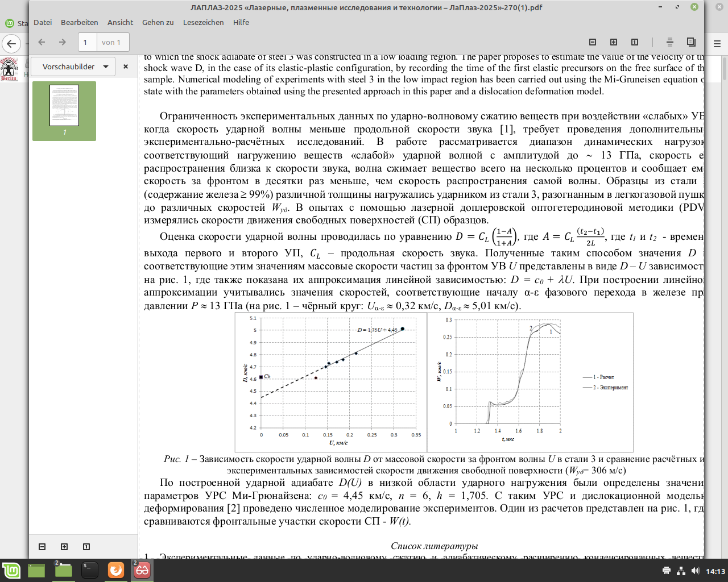The height and width of the screenshot is (582, 728).
Task: Click the W versus t velocity chart
Action: pos(530,382)
